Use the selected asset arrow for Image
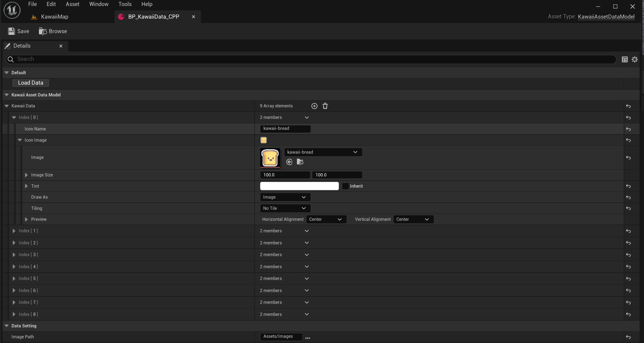Screen dimensions: 644x343 tap(289, 162)
